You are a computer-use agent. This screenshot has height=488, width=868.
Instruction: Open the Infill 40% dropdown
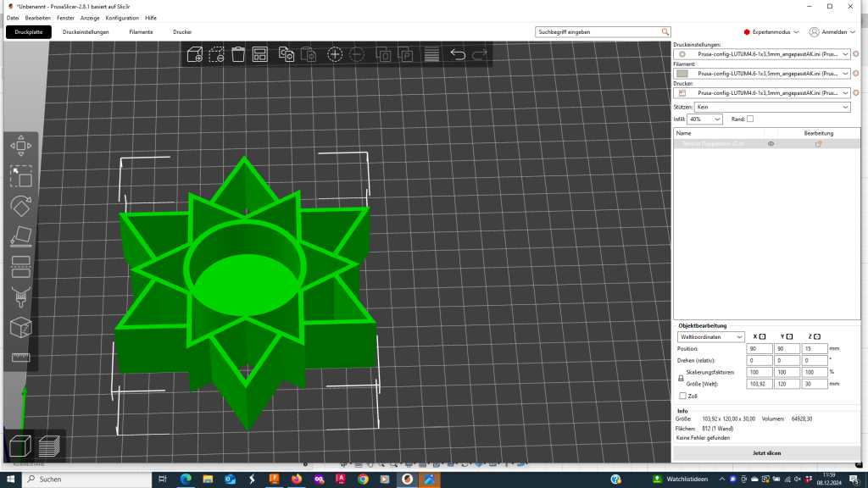tap(705, 119)
